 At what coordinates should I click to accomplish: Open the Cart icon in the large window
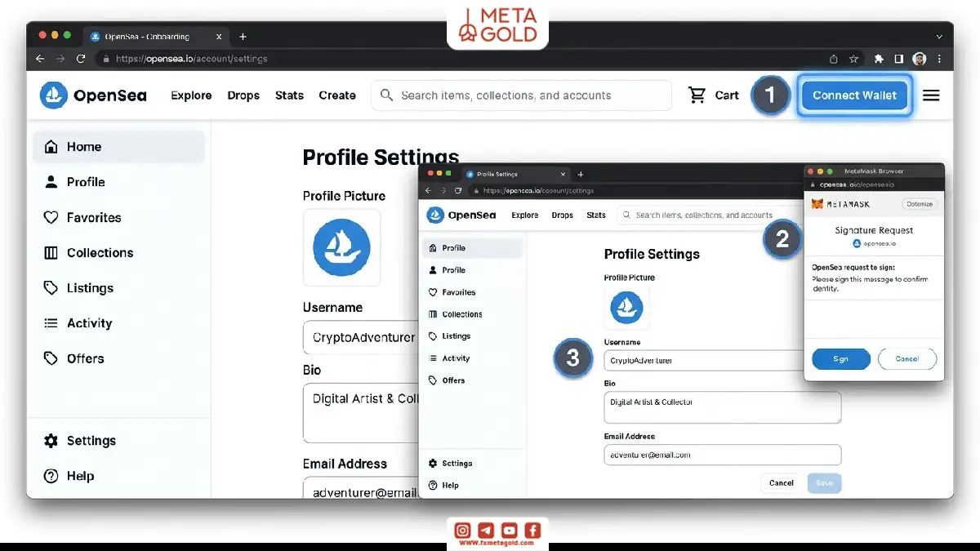click(697, 96)
